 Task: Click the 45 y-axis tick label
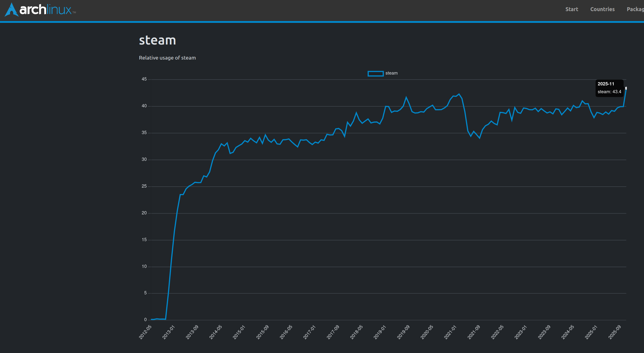tap(144, 79)
